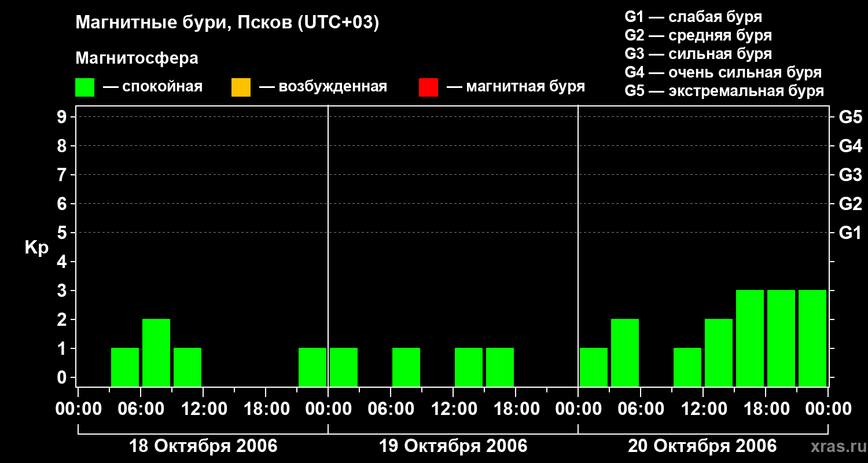Screen dimensions: 868x463
Task: Click the '— возбужденная' legend label
Action: click(323, 87)
